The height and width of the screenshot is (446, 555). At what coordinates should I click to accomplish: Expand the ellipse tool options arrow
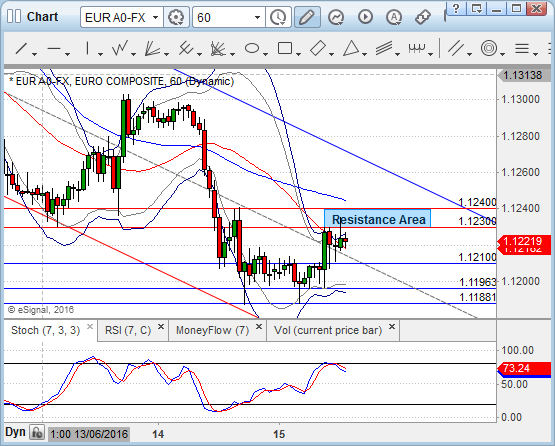coord(265,54)
